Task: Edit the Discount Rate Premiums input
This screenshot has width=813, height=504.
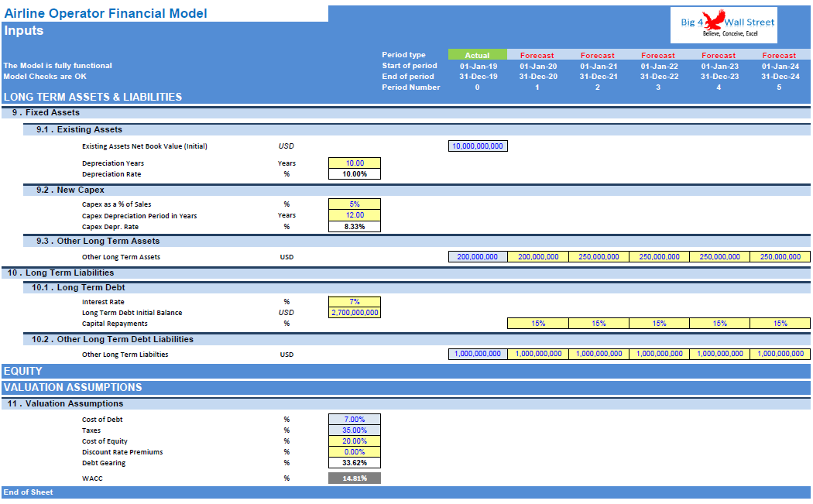Action: [355, 451]
